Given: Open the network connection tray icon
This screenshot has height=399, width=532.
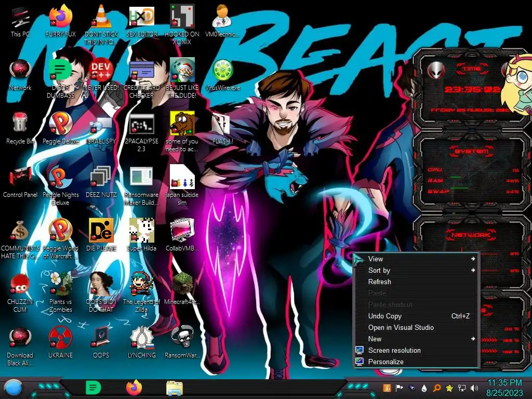Looking at the screenshot, I should [462, 388].
